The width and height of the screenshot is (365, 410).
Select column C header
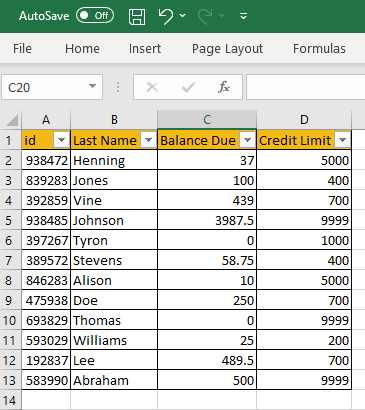(207, 120)
